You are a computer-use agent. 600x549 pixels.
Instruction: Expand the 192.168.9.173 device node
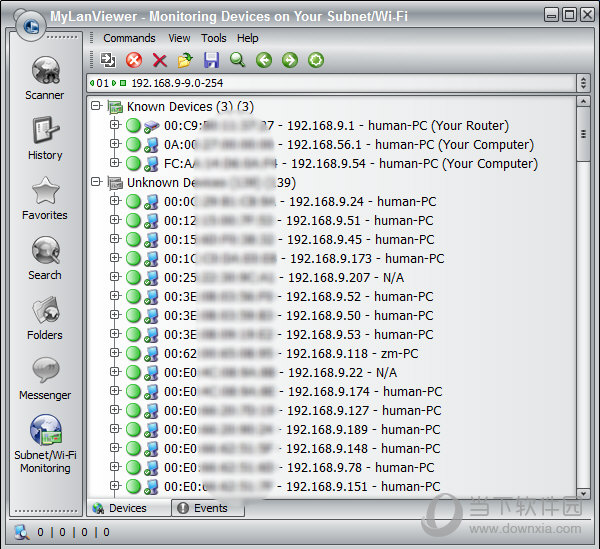tap(114, 257)
